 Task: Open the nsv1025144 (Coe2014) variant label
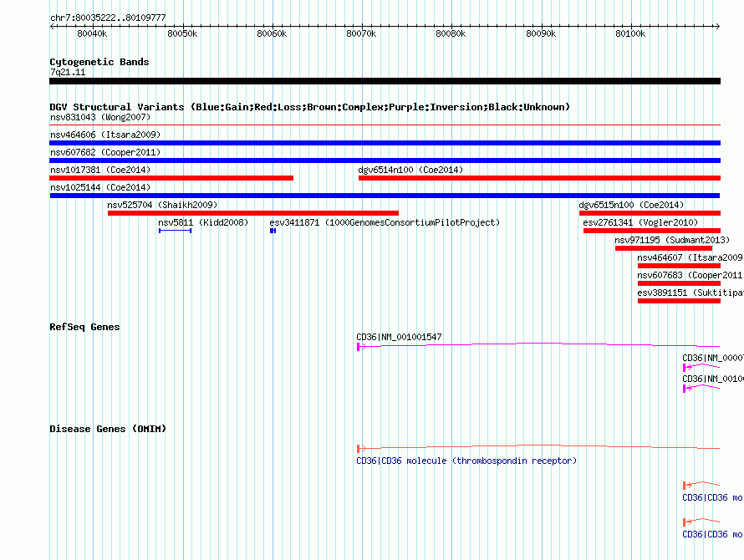(100, 187)
